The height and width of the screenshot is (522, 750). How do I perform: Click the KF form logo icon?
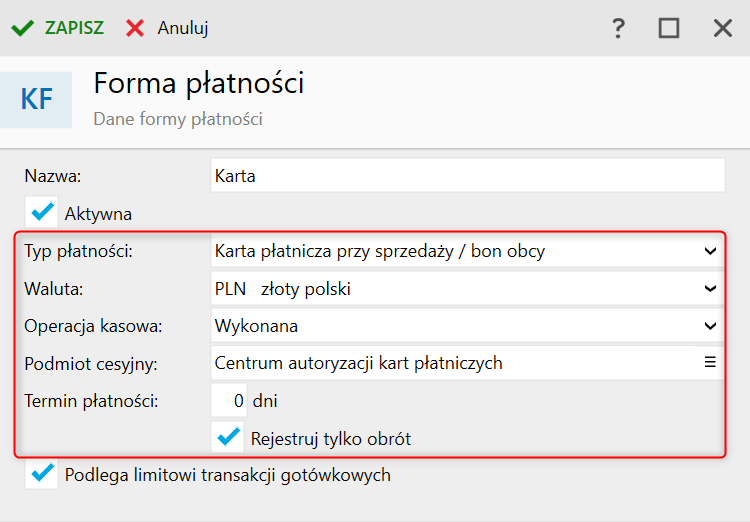point(37,100)
